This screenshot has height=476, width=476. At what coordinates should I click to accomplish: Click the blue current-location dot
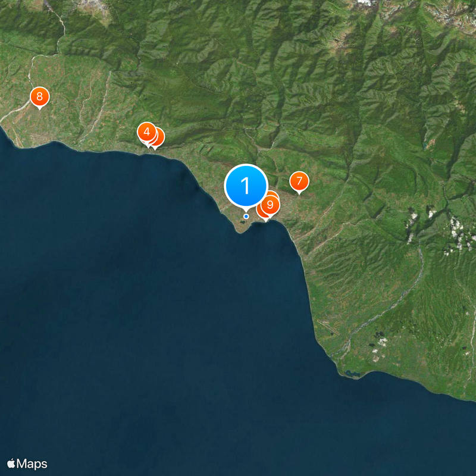[x=246, y=217]
